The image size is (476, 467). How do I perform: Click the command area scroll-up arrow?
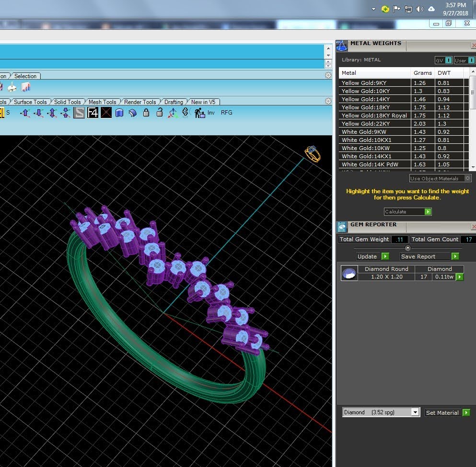point(328,48)
